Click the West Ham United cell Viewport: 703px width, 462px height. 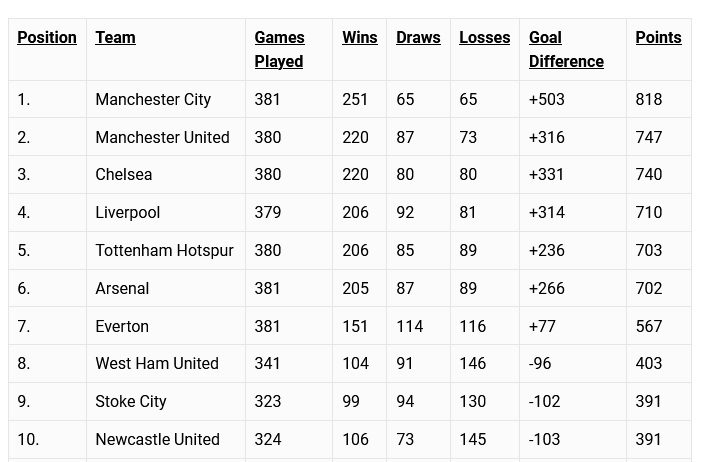coord(157,363)
